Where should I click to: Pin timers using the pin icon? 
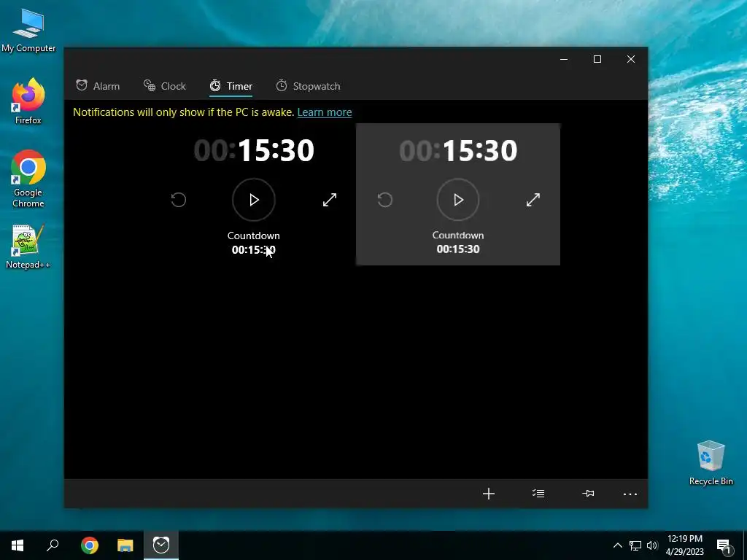(x=589, y=494)
